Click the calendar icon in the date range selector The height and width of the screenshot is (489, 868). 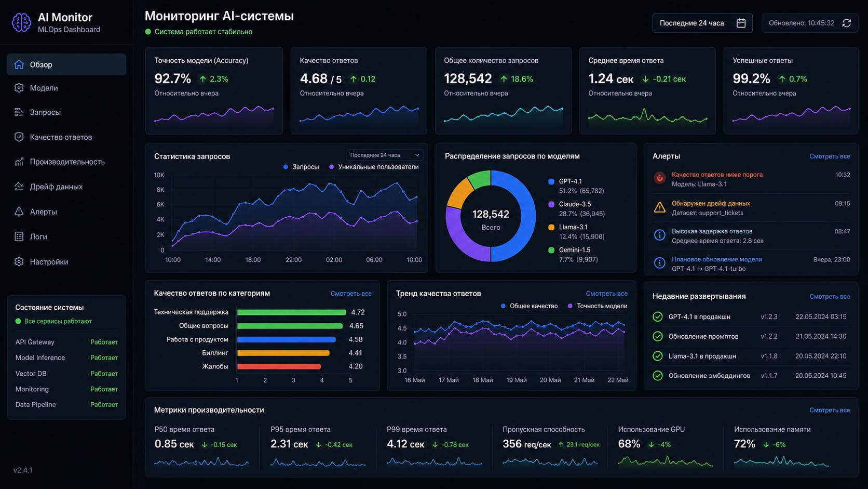[741, 23]
